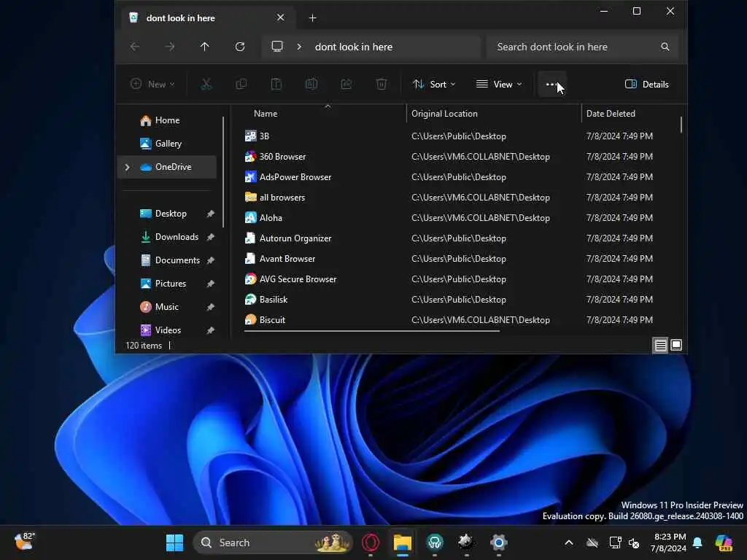This screenshot has height=560, width=747.
Task: Sort by Original Location column header
Action: [494, 114]
